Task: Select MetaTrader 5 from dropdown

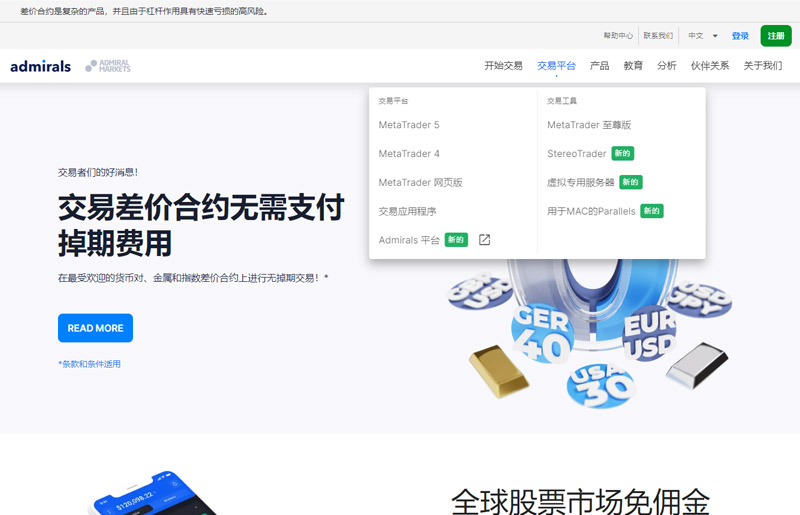Action: point(409,125)
